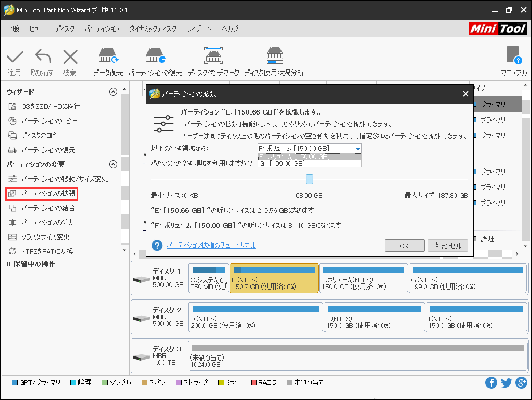Open the View (ビュー) menu
The height and width of the screenshot is (400, 532).
tap(37, 28)
